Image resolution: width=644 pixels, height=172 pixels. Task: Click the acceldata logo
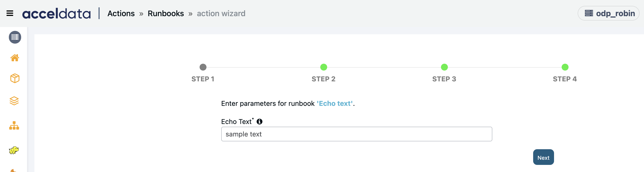pyautogui.click(x=57, y=13)
